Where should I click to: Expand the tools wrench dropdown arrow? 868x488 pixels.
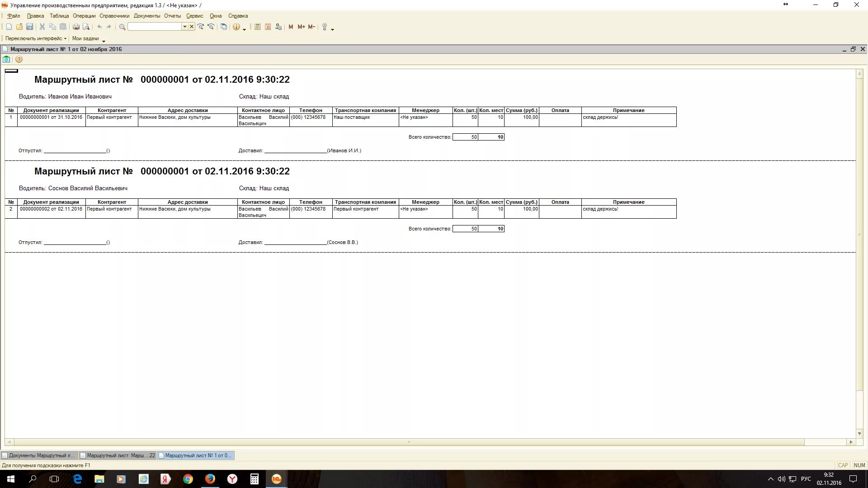pyautogui.click(x=333, y=29)
